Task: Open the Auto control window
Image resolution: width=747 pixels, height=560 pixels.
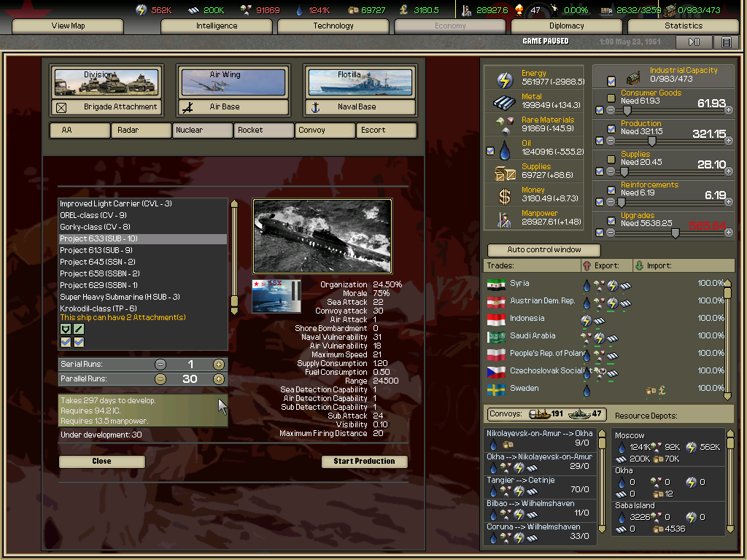Action: (544, 249)
